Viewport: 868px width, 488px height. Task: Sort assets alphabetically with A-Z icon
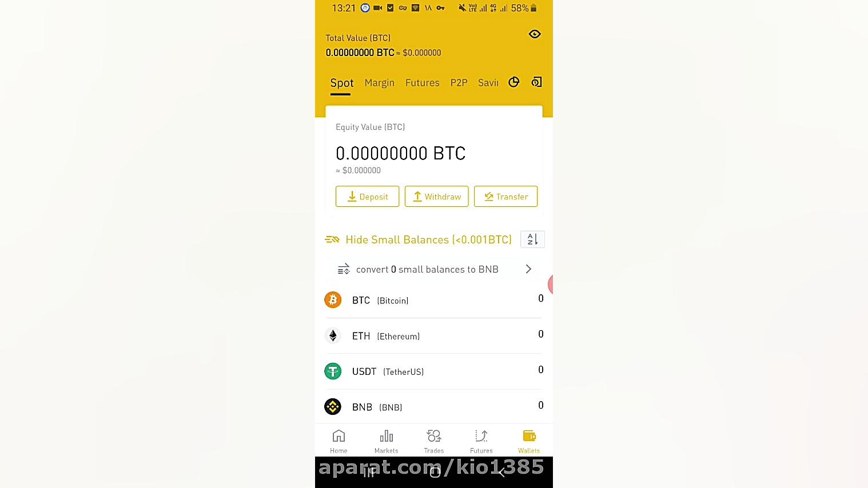[532, 239]
